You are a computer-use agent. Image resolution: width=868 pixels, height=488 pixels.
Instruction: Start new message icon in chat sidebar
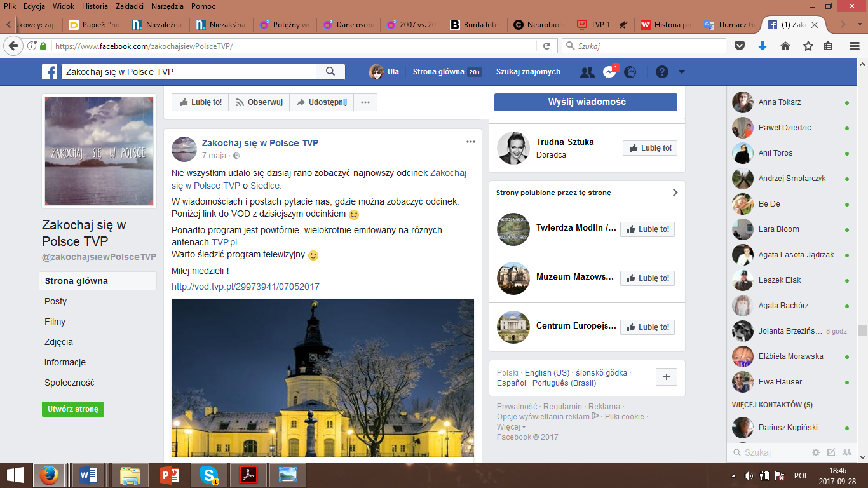pyautogui.click(x=831, y=452)
